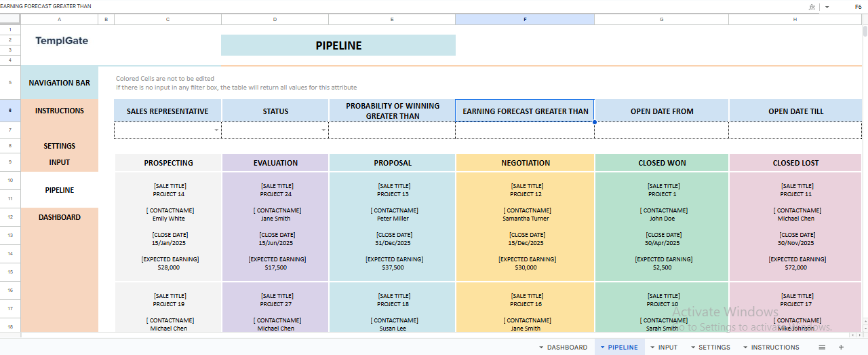The width and height of the screenshot is (868, 355).
Task: Open the INPUT sheet tab arrow menu
Action: 652,348
